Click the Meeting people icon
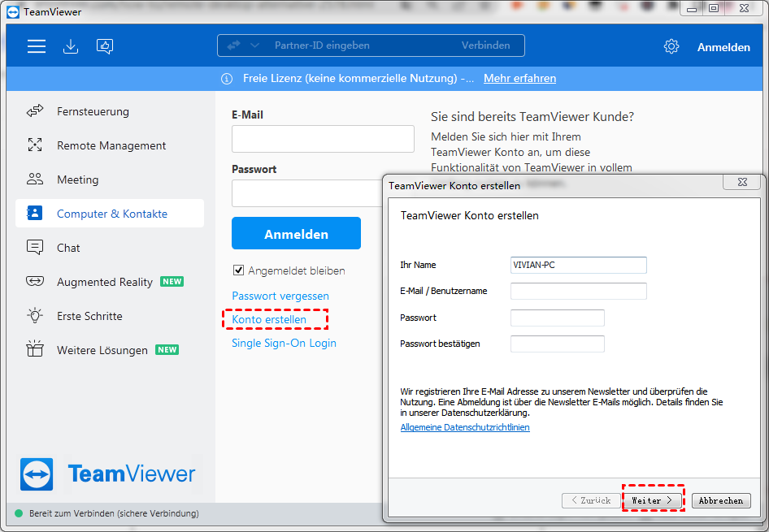Image resolution: width=769 pixels, height=532 pixels. click(35, 179)
